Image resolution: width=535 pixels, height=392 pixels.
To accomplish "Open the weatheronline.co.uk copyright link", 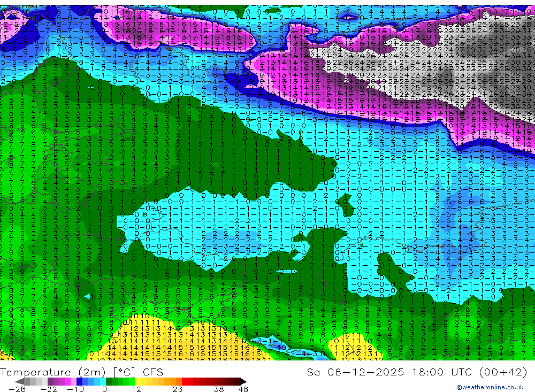I will pyautogui.click(x=490, y=387).
